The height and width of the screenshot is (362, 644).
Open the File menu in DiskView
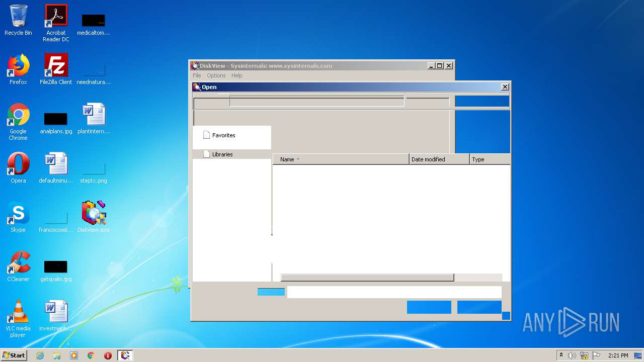pos(197,75)
